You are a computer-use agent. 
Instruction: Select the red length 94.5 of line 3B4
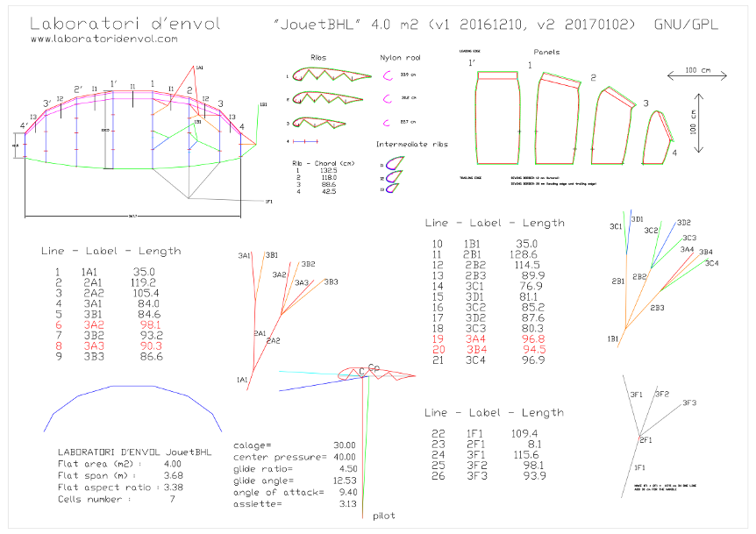pyautogui.click(x=534, y=349)
